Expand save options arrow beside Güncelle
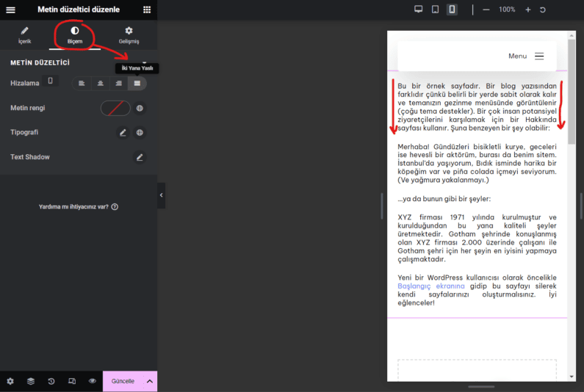 (x=150, y=382)
